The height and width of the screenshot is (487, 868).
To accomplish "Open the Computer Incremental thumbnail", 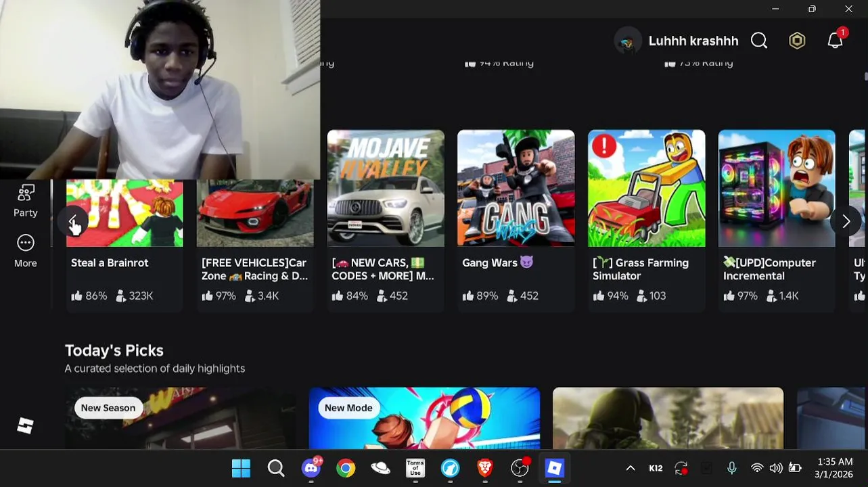I will click(777, 188).
